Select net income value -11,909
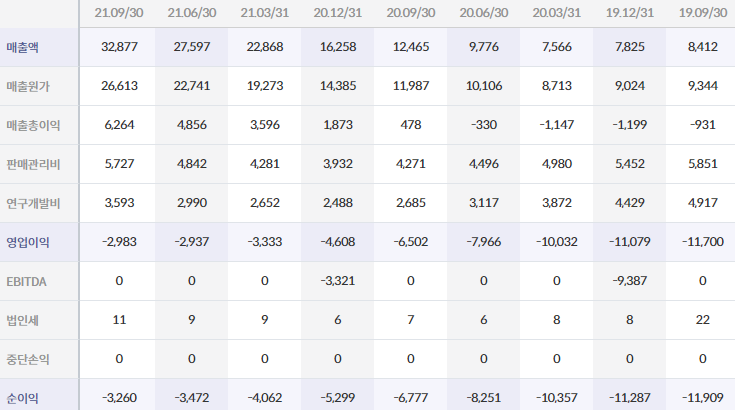 point(703,398)
